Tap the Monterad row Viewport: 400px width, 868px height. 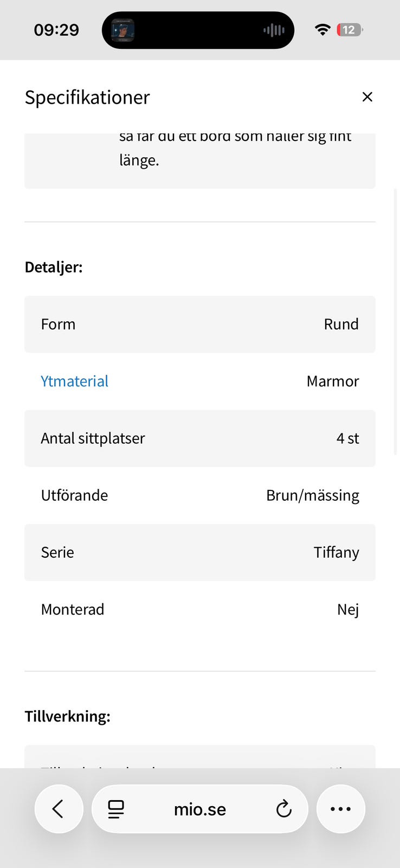pos(199,609)
